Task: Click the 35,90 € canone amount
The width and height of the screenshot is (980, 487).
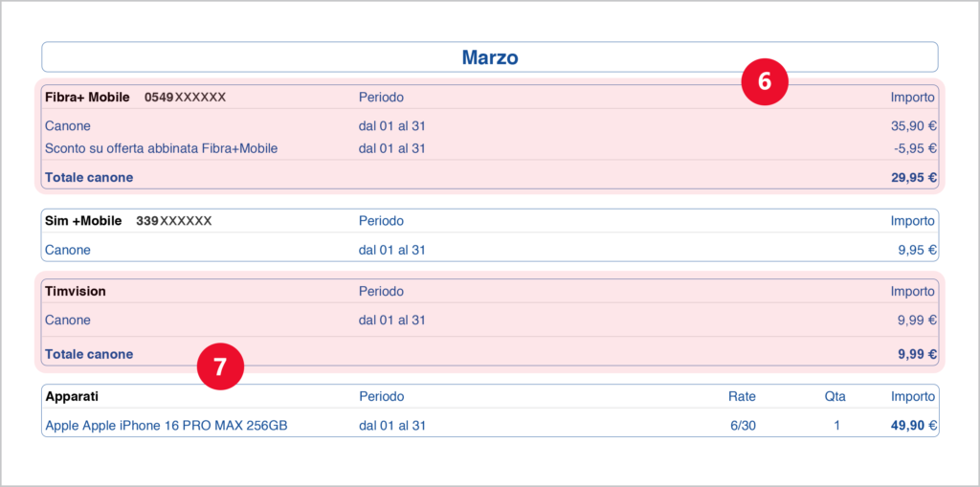Action: (913, 125)
